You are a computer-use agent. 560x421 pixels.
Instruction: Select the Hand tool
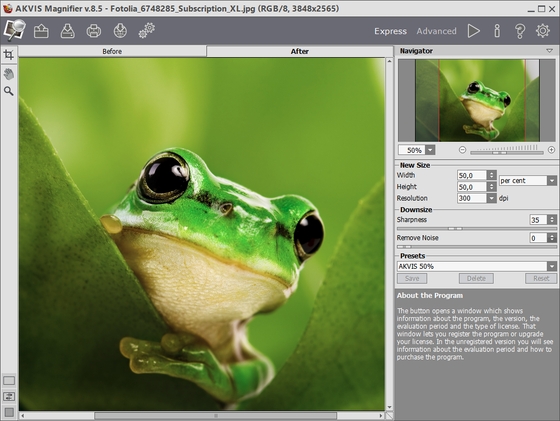pyautogui.click(x=9, y=74)
